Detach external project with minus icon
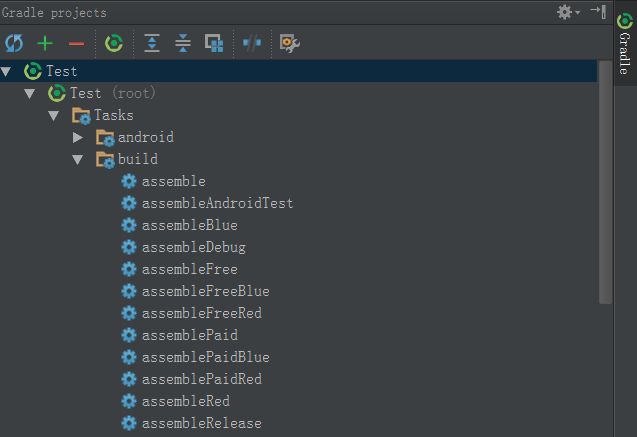This screenshot has height=437, width=637. click(76, 43)
